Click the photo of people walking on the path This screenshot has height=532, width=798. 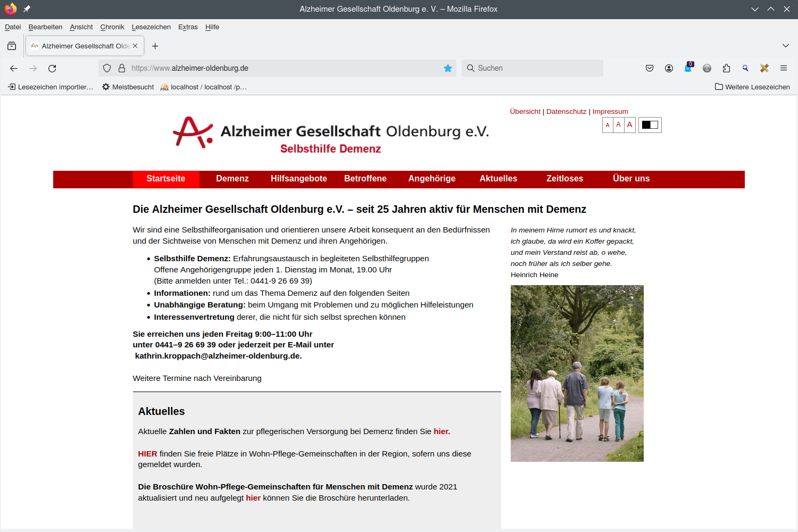577,373
